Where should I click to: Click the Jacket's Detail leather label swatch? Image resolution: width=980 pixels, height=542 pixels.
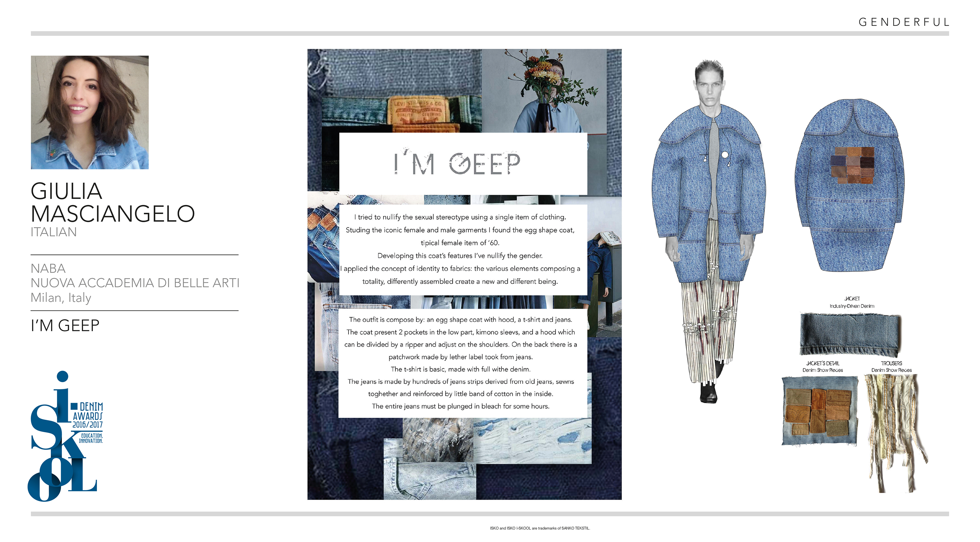point(820,411)
